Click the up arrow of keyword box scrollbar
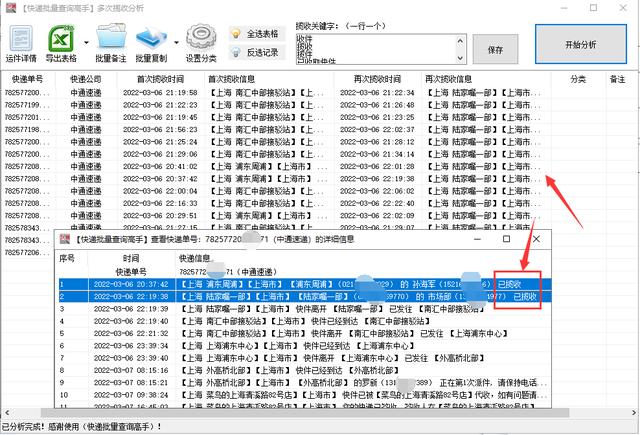The height and width of the screenshot is (435, 640). [460, 40]
